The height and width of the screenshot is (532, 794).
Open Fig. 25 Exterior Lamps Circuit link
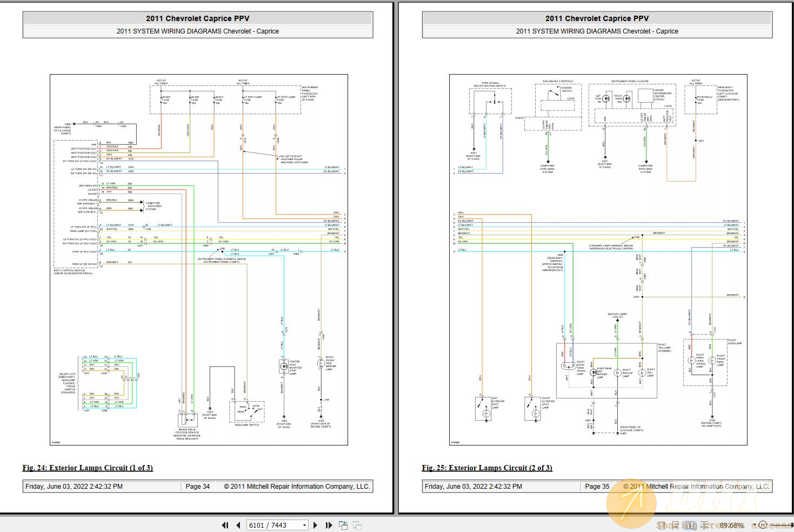tap(487, 468)
